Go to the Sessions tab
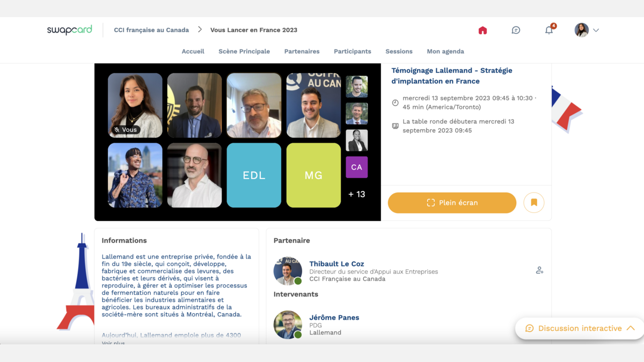The width and height of the screenshot is (644, 362). (x=399, y=51)
